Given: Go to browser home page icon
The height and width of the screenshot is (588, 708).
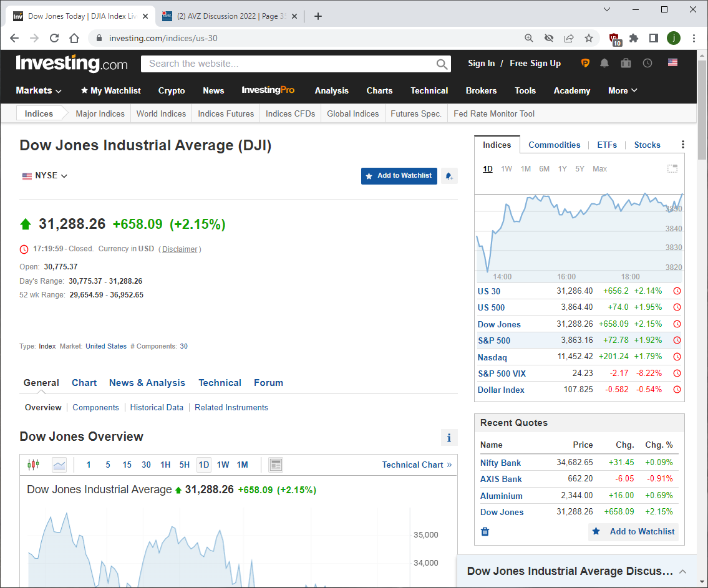Looking at the screenshot, I should [74, 39].
